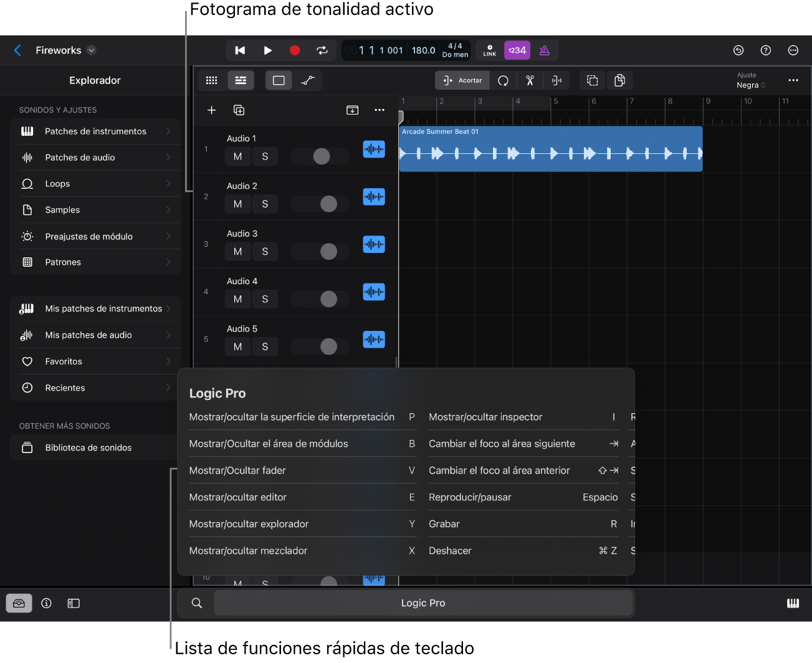Click the Acortar tool button
Viewport: 812px width, 663px height.
click(462, 80)
